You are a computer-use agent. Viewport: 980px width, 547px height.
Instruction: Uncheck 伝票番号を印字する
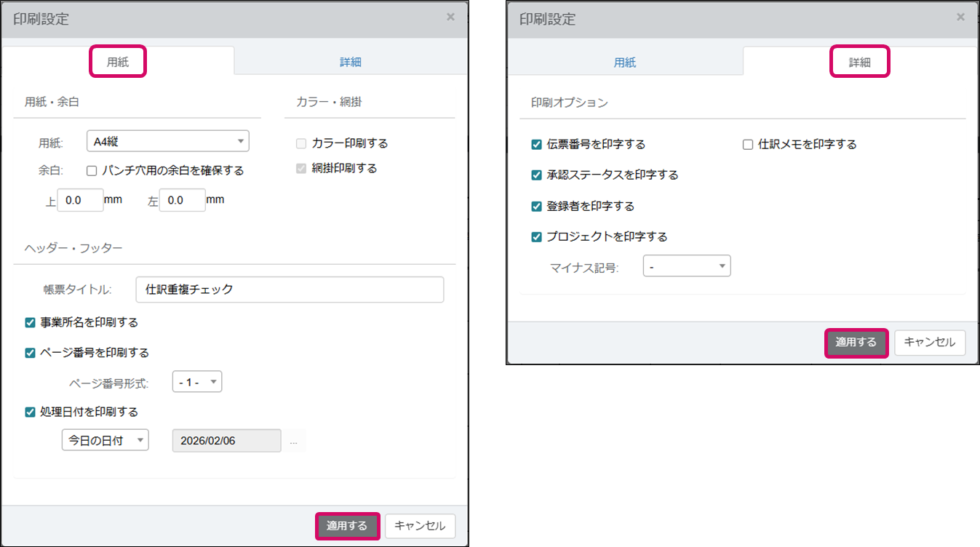(537, 145)
